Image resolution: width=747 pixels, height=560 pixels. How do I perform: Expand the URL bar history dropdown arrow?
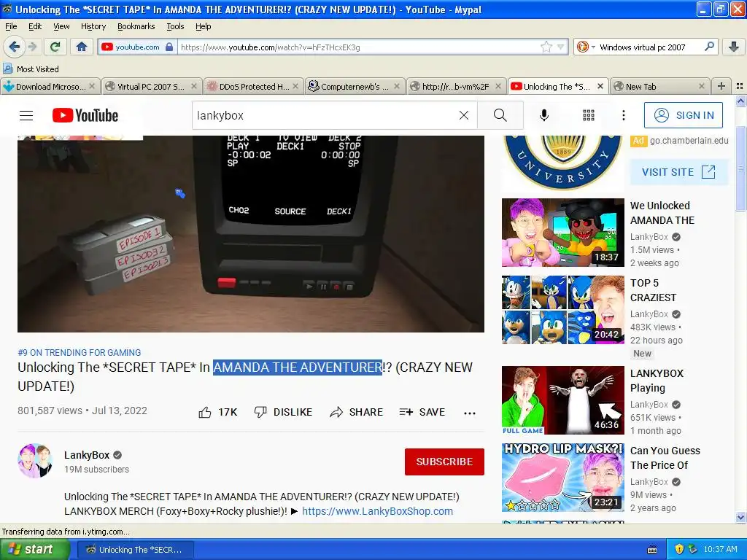coord(561,47)
